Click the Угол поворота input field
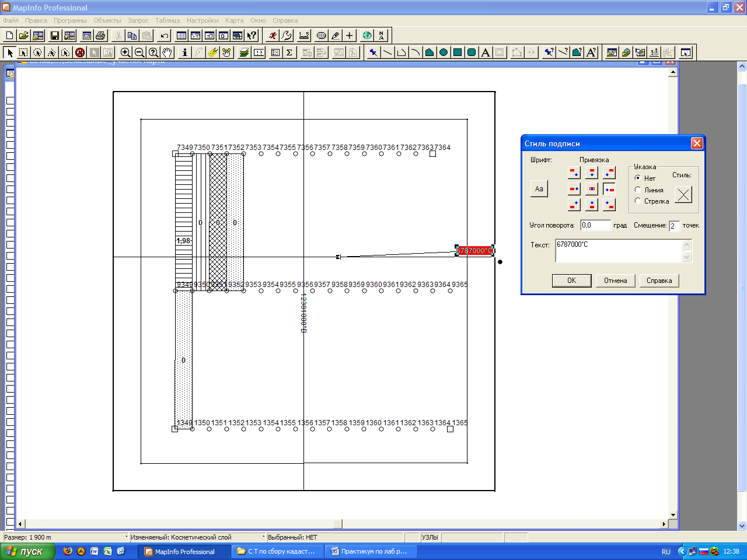Image resolution: width=747 pixels, height=560 pixels. click(596, 225)
